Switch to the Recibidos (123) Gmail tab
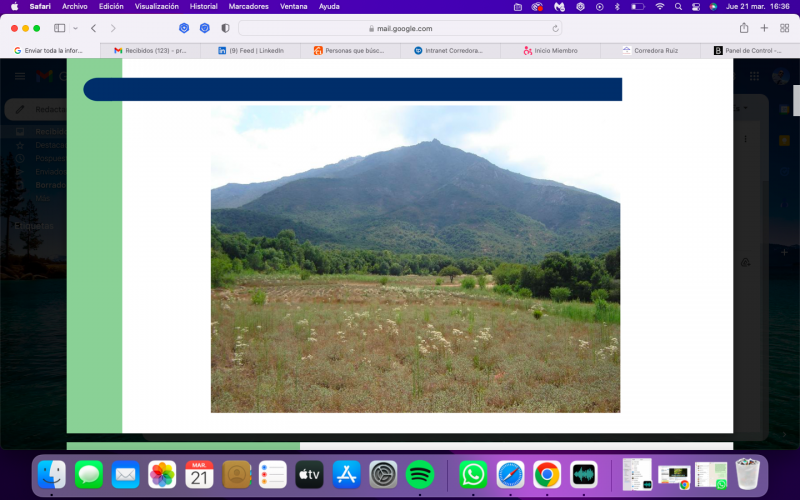 tap(150, 51)
